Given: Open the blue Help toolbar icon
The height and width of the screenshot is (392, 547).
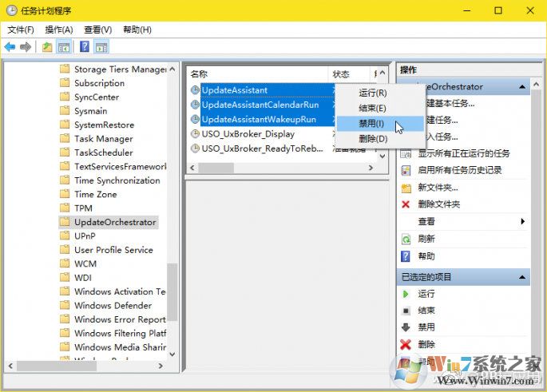Looking at the screenshot, I should click(x=85, y=46).
